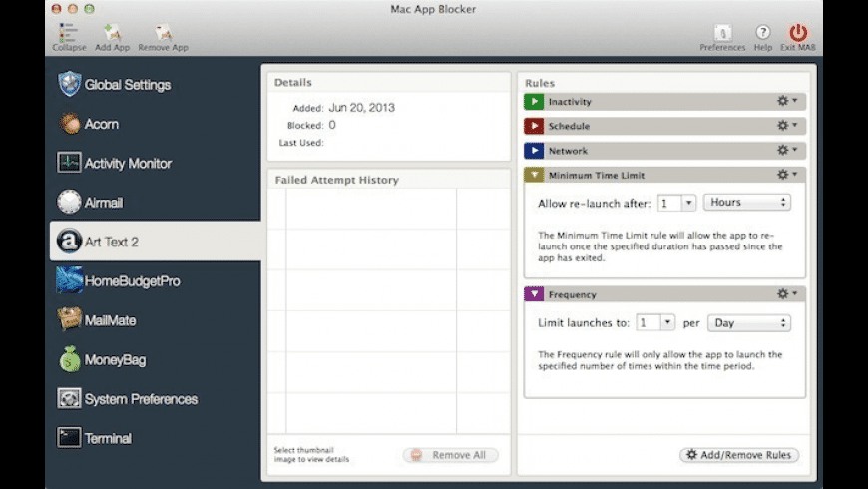
Task: Click the Terminal label in sidebar
Action: point(108,439)
